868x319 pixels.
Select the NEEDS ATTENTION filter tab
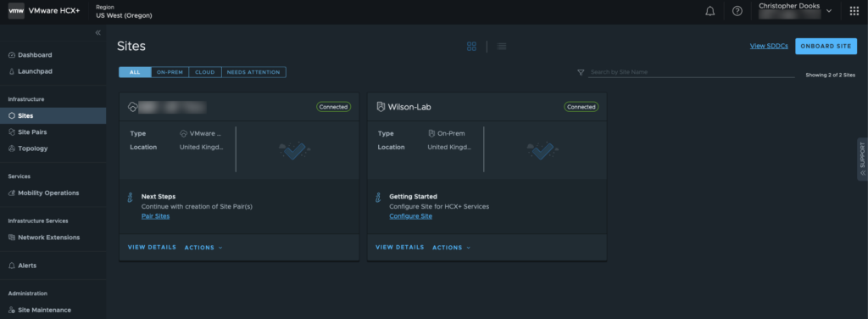[253, 73]
